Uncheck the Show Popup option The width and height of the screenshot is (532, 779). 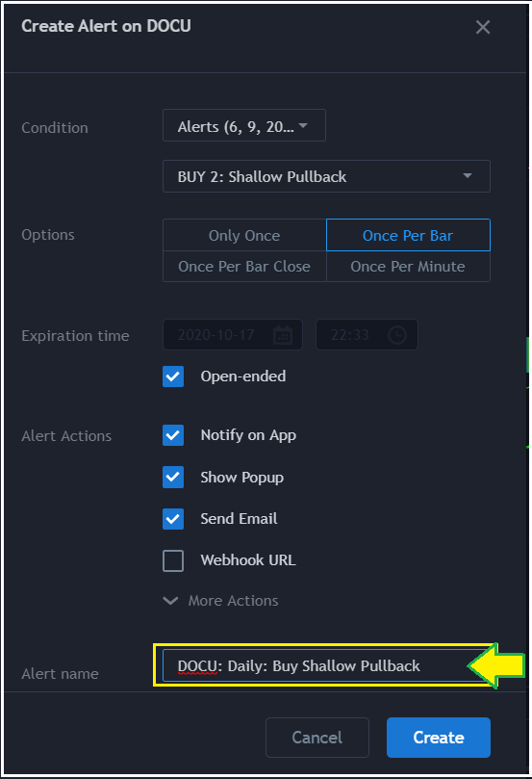(173, 477)
